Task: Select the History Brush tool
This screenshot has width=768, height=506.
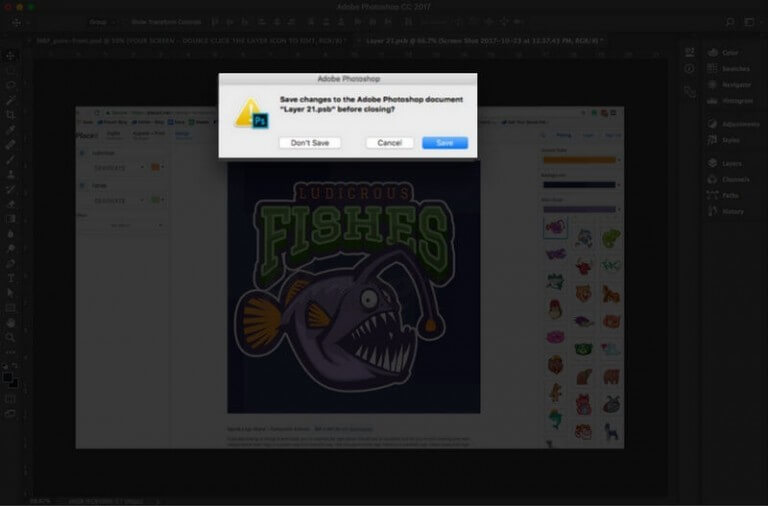Action: coord(10,189)
